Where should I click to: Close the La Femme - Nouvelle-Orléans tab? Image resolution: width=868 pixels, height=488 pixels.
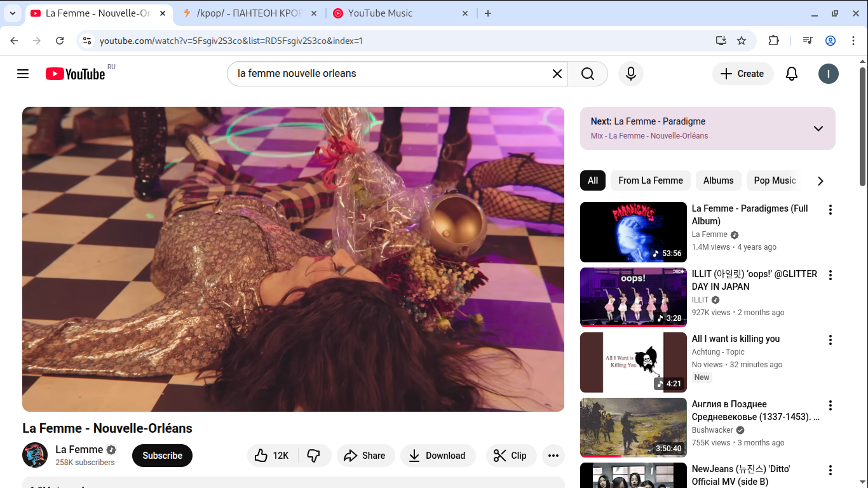click(x=163, y=13)
